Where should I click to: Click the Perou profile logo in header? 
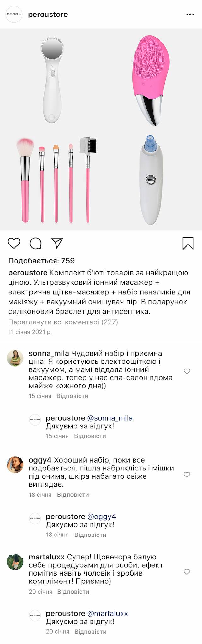click(14, 14)
